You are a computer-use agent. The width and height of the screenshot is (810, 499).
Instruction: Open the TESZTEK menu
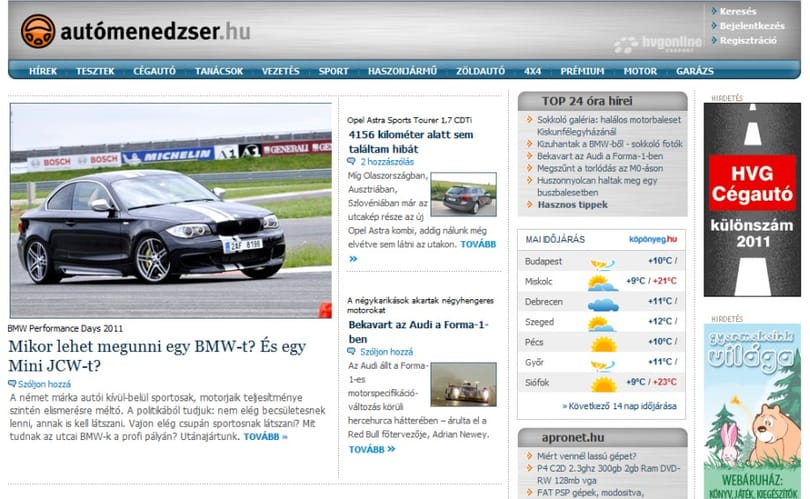(x=95, y=71)
